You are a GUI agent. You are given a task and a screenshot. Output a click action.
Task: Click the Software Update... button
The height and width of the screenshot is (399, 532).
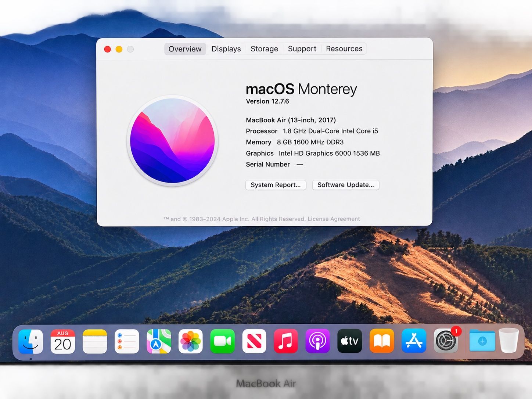(x=345, y=185)
